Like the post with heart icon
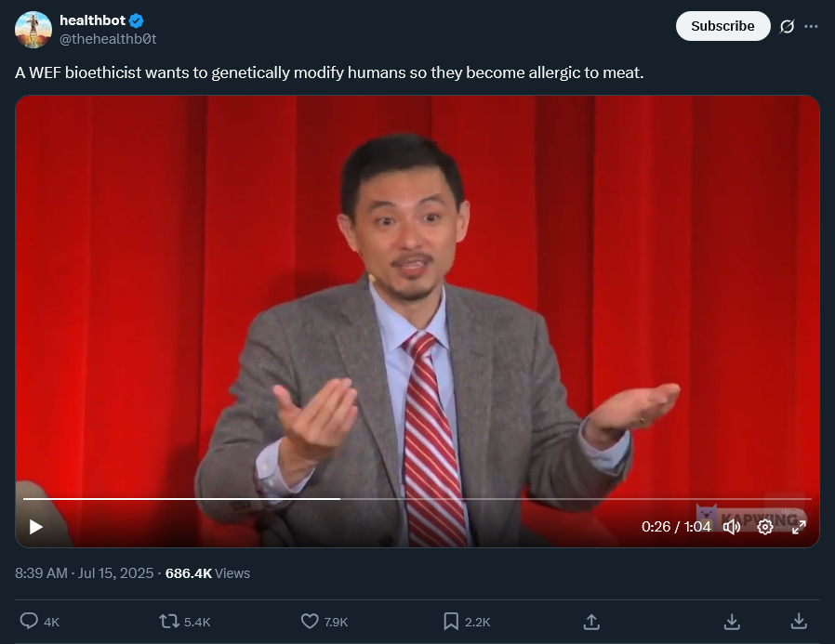835x644 pixels. point(310,621)
